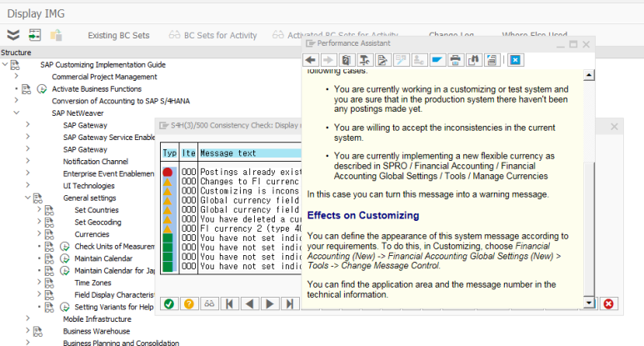Expand the Business Warehouse node
This screenshot has height=346, width=644.
tap(28, 330)
